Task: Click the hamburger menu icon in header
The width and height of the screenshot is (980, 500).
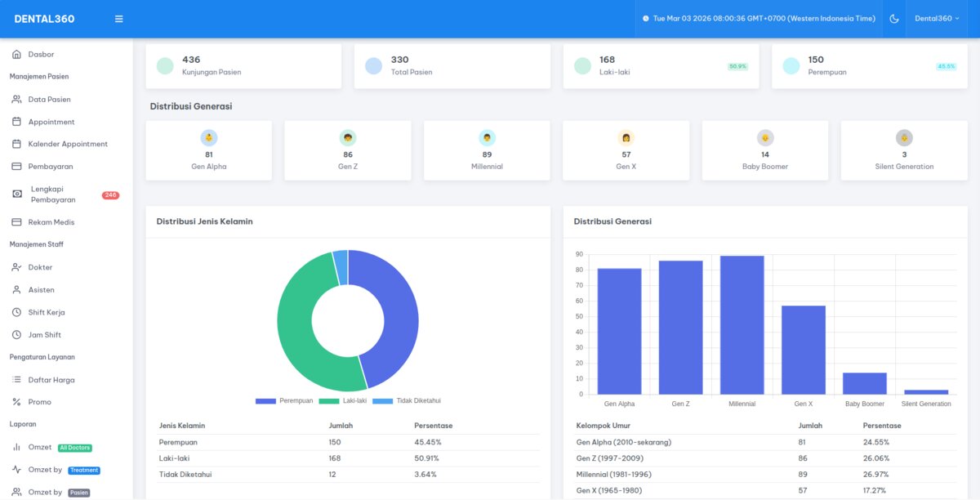Action: click(x=119, y=19)
